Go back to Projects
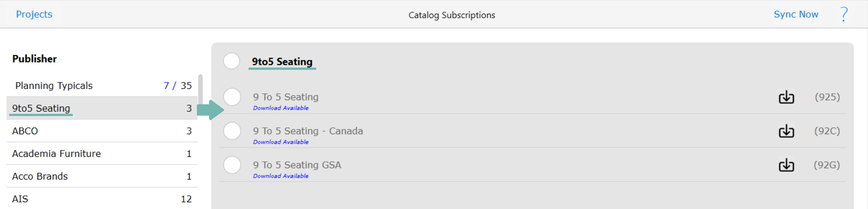Image resolution: width=868 pixels, height=209 pixels. coord(34,15)
